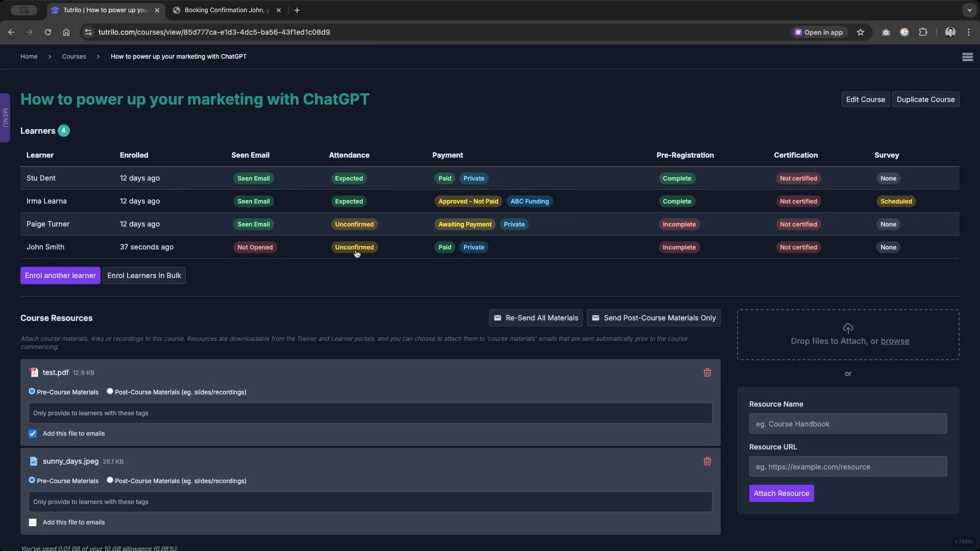This screenshot has height=551, width=980.
Task: Select Pre-Course Materials for sunny_days.jpeg
Action: coord(32,480)
